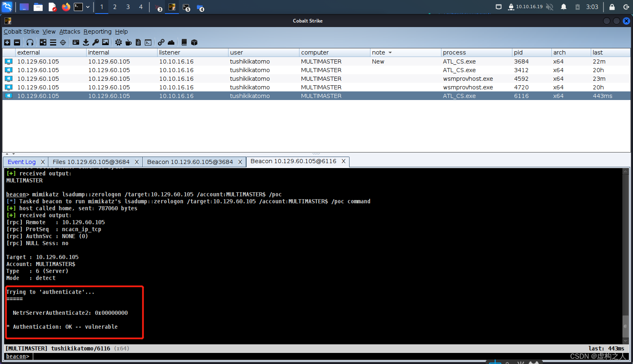Image resolution: width=633 pixels, height=364 pixels.
Task: Open the Help menu
Action: click(x=121, y=32)
